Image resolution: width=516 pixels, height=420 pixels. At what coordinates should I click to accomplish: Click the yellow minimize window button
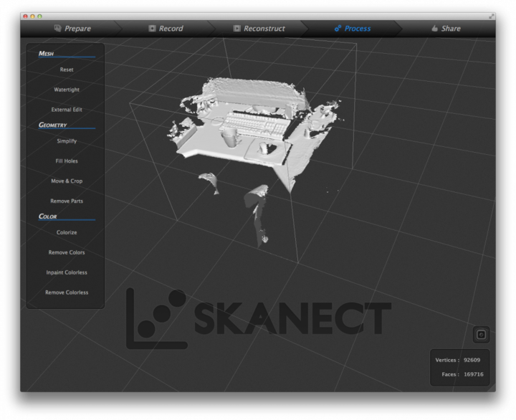point(32,16)
